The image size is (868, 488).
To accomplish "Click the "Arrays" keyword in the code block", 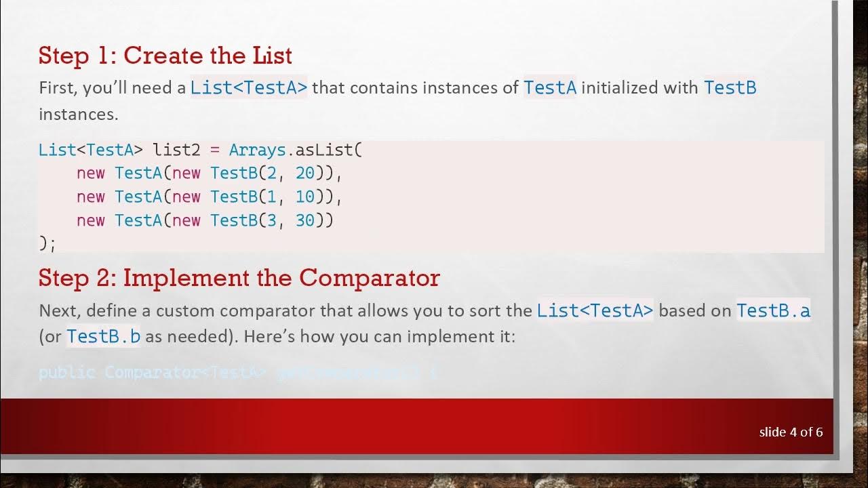I will (257, 150).
